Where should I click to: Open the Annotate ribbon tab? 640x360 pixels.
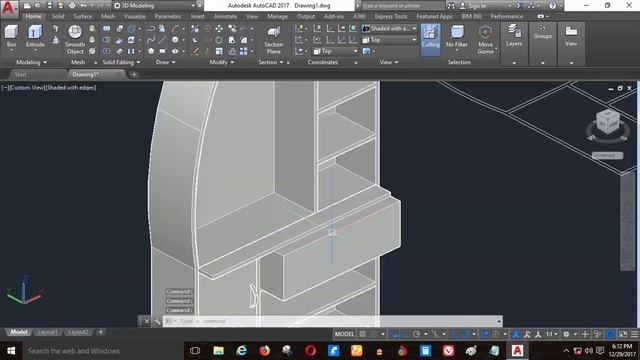click(x=225, y=16)
